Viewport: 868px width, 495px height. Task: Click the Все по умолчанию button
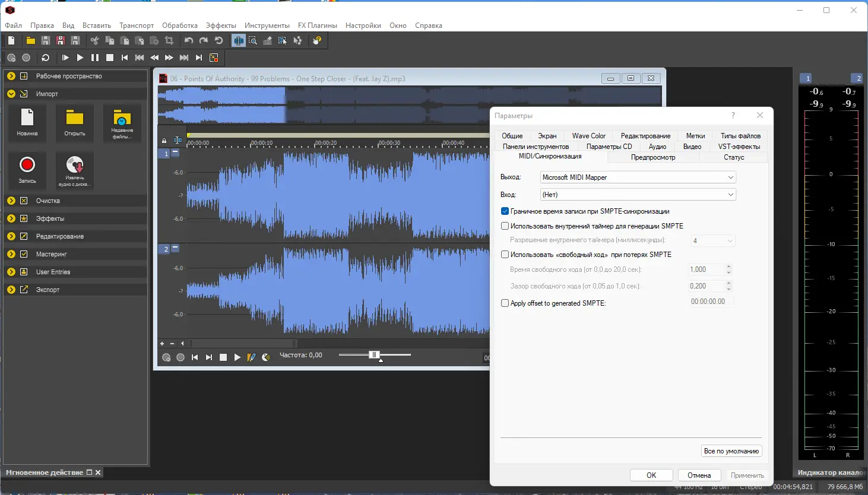click(731, 451)
